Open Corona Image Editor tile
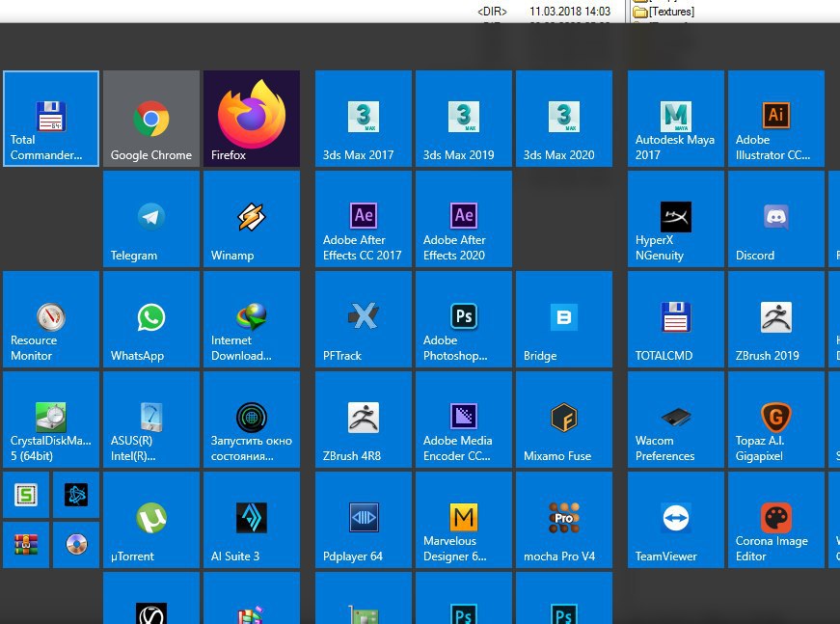 [775, 520]
